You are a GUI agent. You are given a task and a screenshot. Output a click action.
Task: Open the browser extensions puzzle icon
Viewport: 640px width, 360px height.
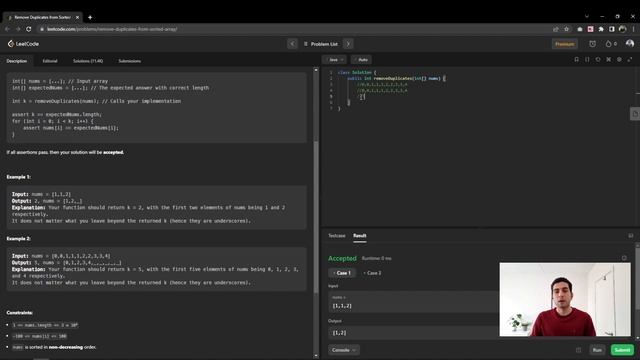tap(601, 29)
